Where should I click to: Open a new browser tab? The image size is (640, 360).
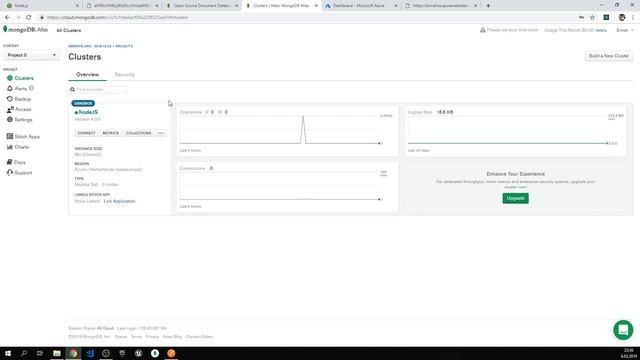click(488, 6)
